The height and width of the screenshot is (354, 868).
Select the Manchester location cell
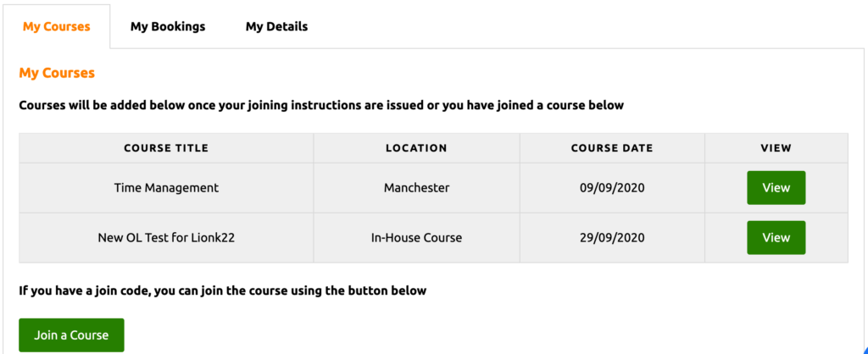pyautogui.click(x=416, y=188)
